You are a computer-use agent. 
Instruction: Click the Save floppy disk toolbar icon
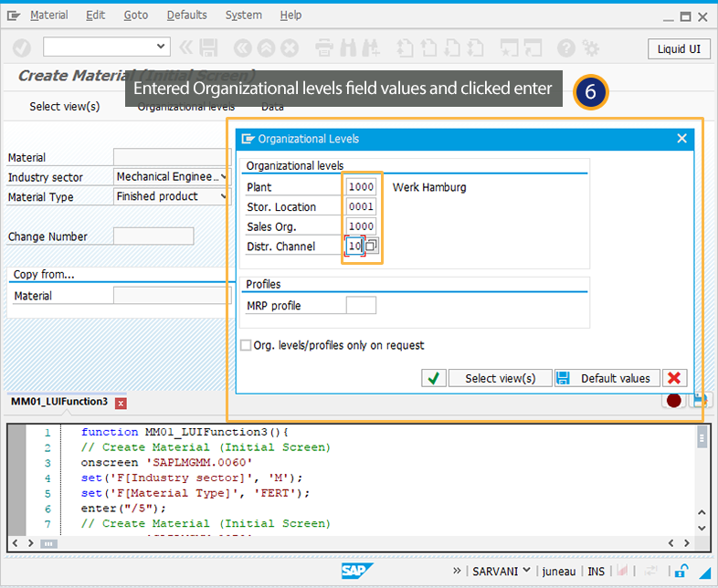(x=208, y=47)
